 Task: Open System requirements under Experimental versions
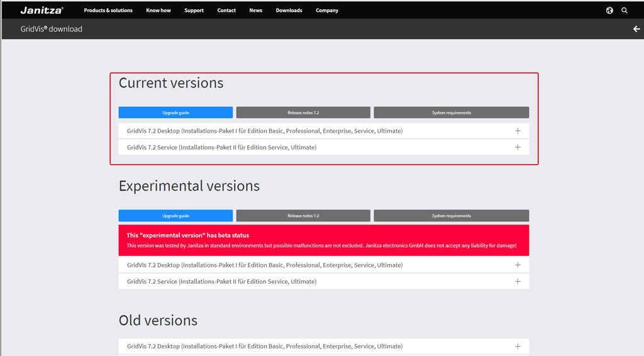[x=452, y=216]
